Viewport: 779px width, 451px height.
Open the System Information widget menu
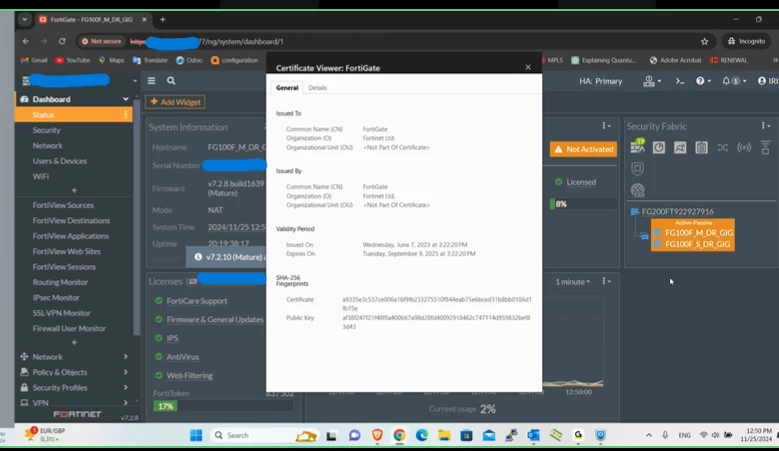(264, 127)
